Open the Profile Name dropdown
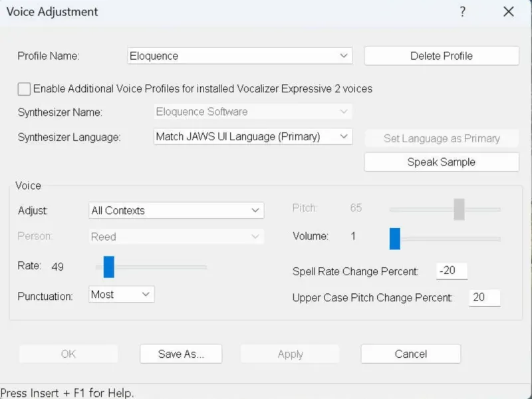This screenshot has height=399, width=532. coord(239,57)
